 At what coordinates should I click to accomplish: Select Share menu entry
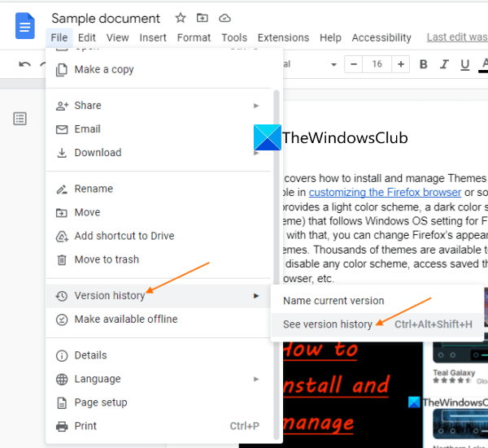(158, 106)
